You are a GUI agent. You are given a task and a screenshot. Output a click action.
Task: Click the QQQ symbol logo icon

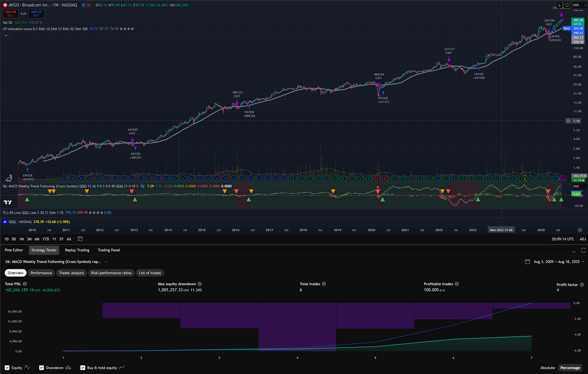coord(5,222)
